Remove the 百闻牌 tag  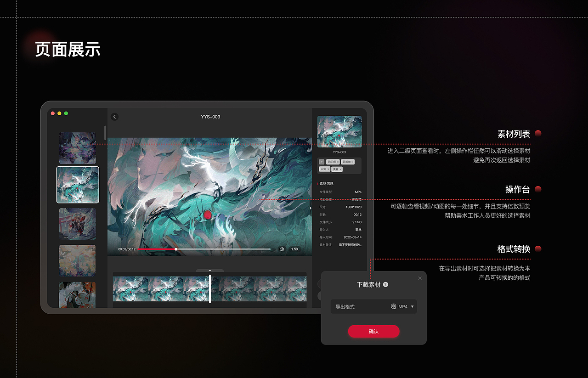click(x=352, y=162)
